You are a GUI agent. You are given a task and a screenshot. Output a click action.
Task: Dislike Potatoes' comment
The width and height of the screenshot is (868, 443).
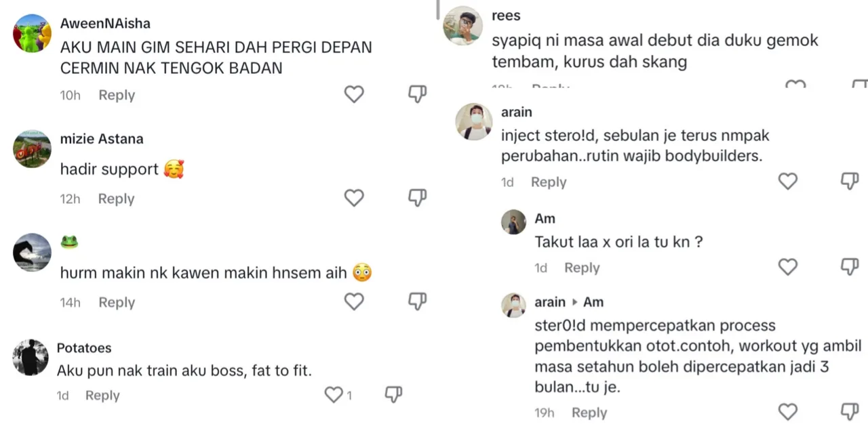(x=393, y=395)
